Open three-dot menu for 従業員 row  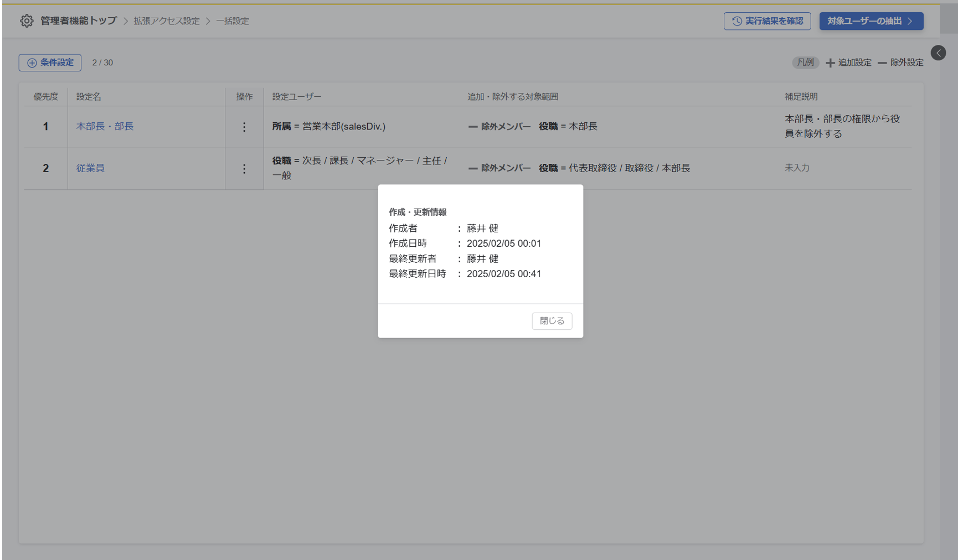pyautogui.click(x=244, y=169)
